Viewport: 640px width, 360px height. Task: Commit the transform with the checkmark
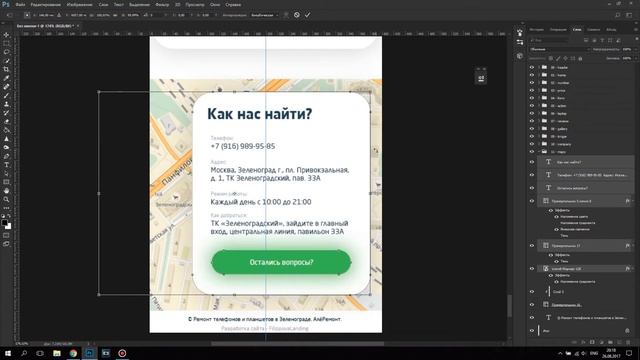coord(307,15)
